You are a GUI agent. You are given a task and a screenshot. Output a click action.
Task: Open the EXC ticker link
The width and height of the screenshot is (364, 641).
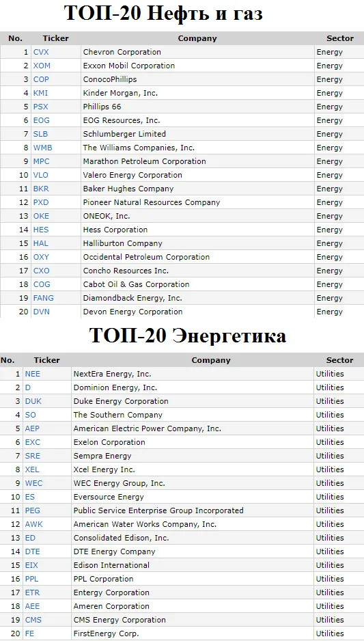point(33,442)
